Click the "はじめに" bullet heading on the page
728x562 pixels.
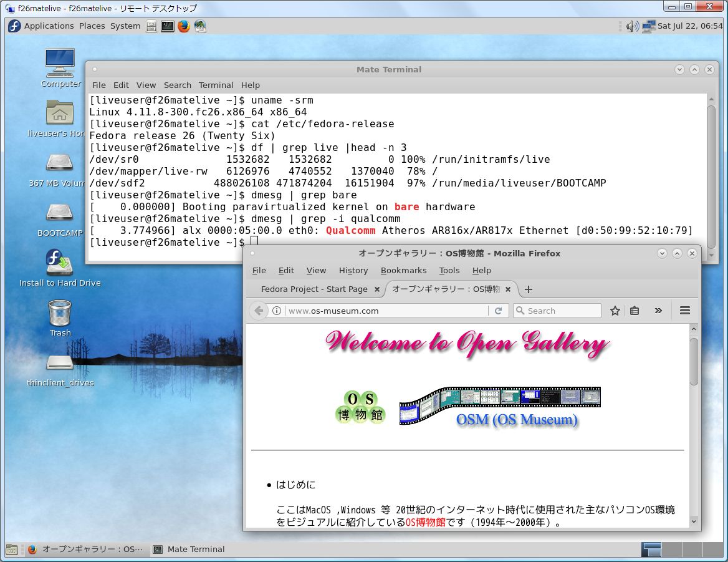click(x=295, y=485)
